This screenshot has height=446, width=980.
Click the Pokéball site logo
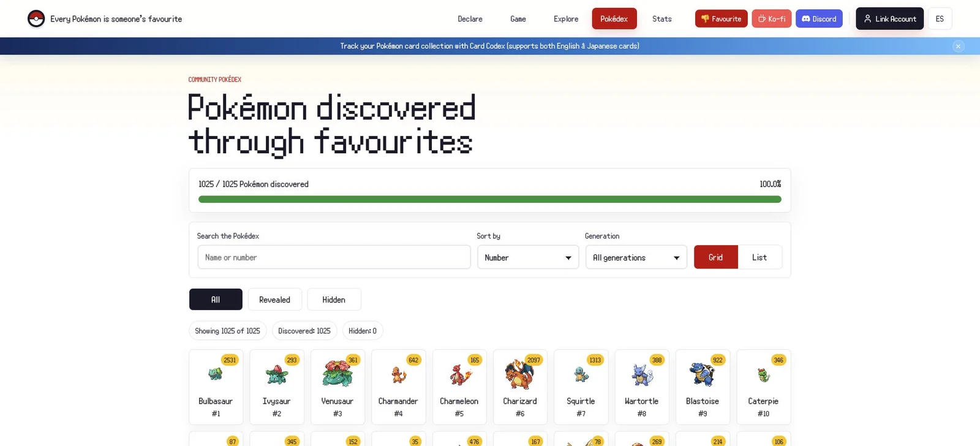[36, 19]
